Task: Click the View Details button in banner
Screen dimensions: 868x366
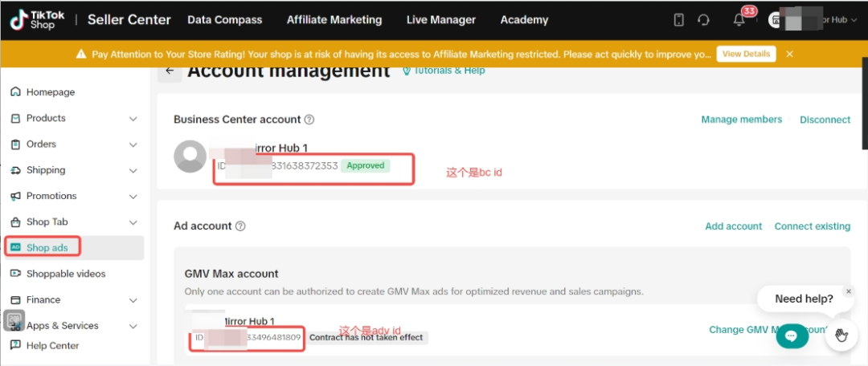Action: 745,54
